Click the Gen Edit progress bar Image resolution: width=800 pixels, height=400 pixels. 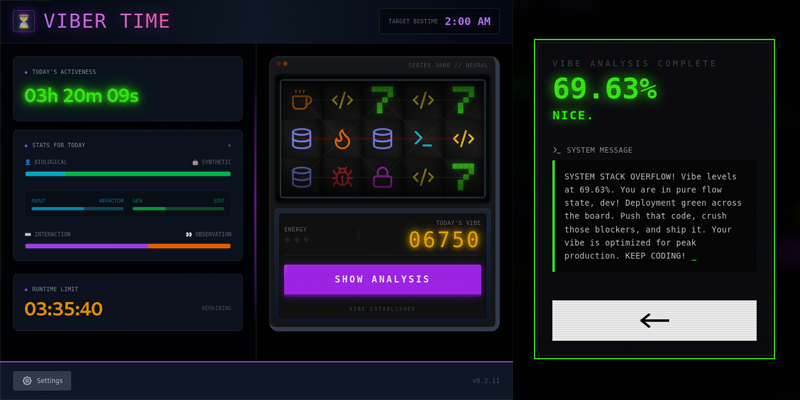[179, 209]
